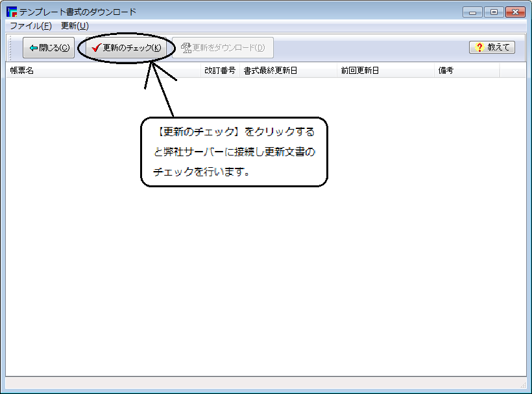Click the 改訂番号 column header

click(x=220, y=71)
